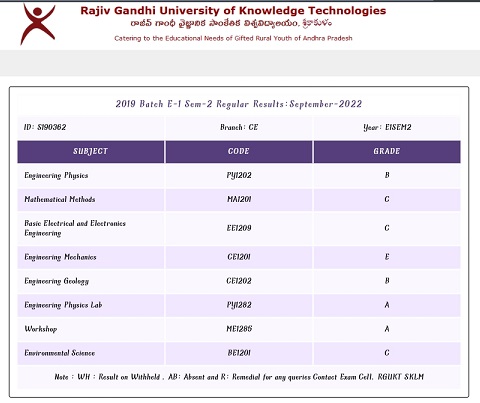The width and height of the screenshot is (480, 403).
Task: Click the Branch: CE field
Action: tap(239, 127)
